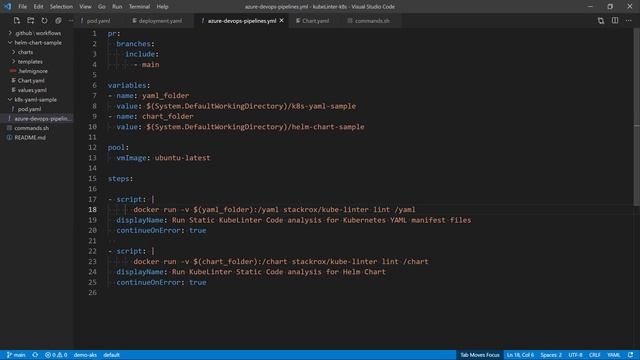
Task: Open .helmignore in the explorer
Action: (33, 71)
